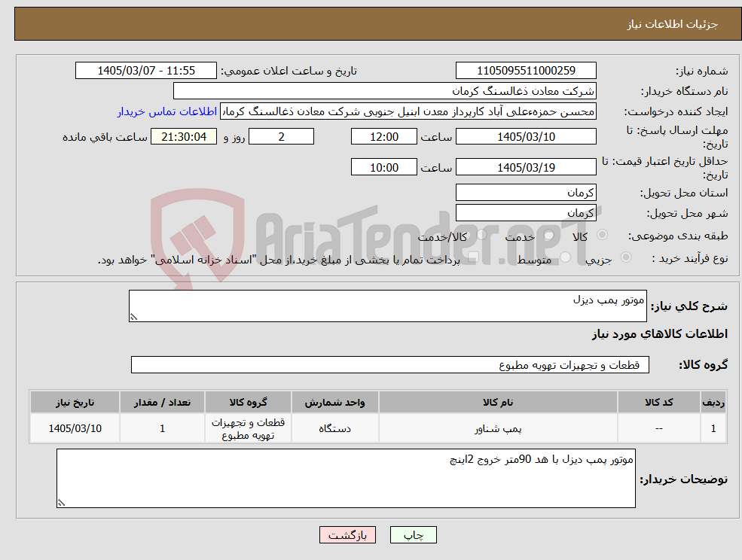Click the remaining days field showing 2
Viewport: 742px width, 560px height.
[281, 137]
